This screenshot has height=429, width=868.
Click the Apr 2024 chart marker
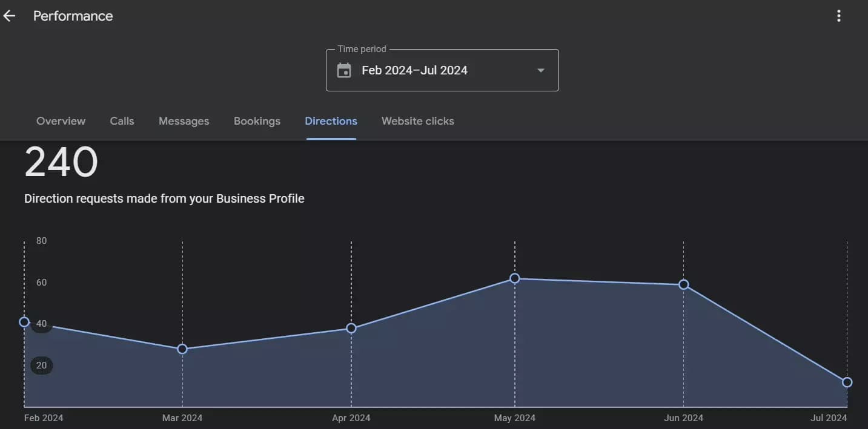[x=351, y=329]
